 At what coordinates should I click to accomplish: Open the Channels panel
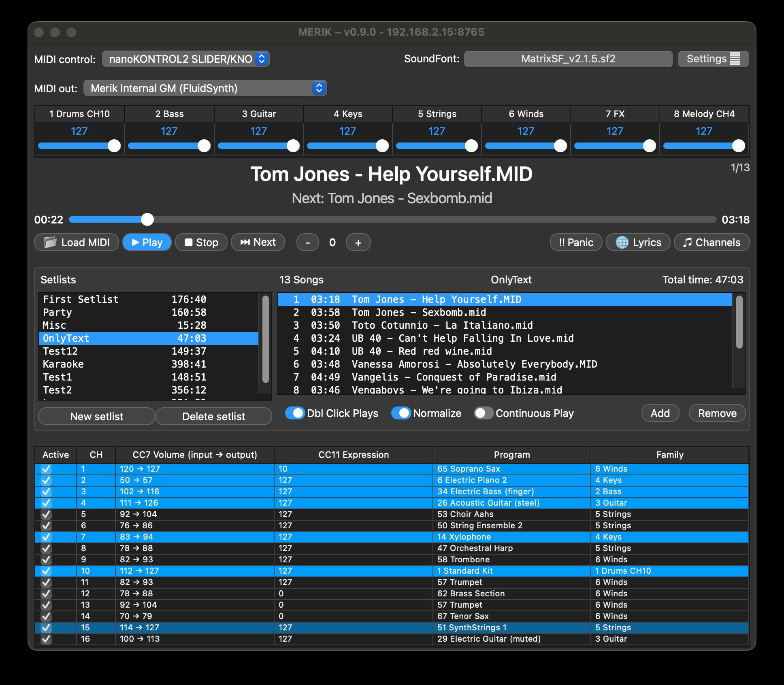712,242
